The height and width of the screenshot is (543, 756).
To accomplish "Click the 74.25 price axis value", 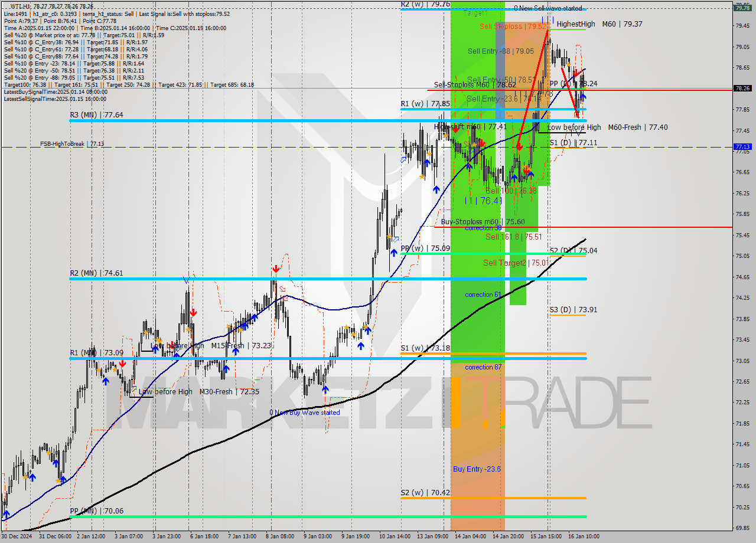I will coord(742,297).
